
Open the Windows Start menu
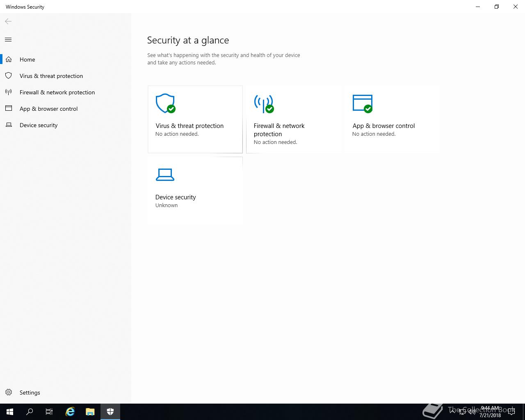coord(10,412)
